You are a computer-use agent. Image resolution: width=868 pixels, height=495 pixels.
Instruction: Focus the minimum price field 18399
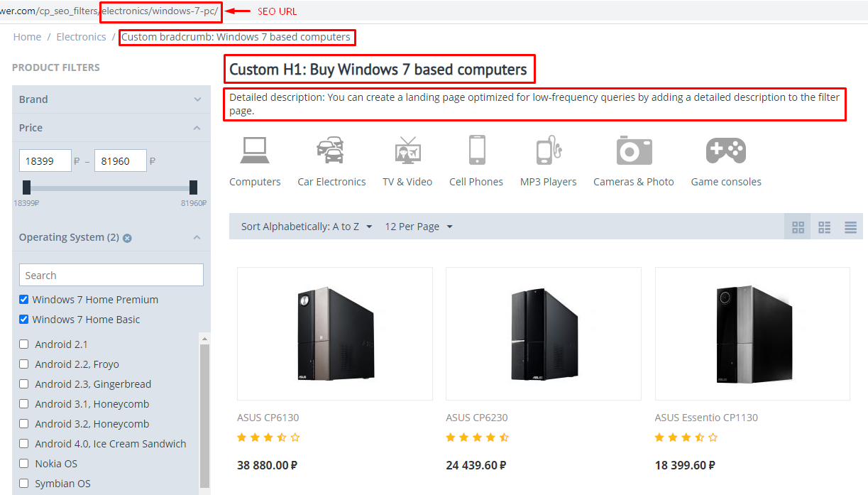45,161
